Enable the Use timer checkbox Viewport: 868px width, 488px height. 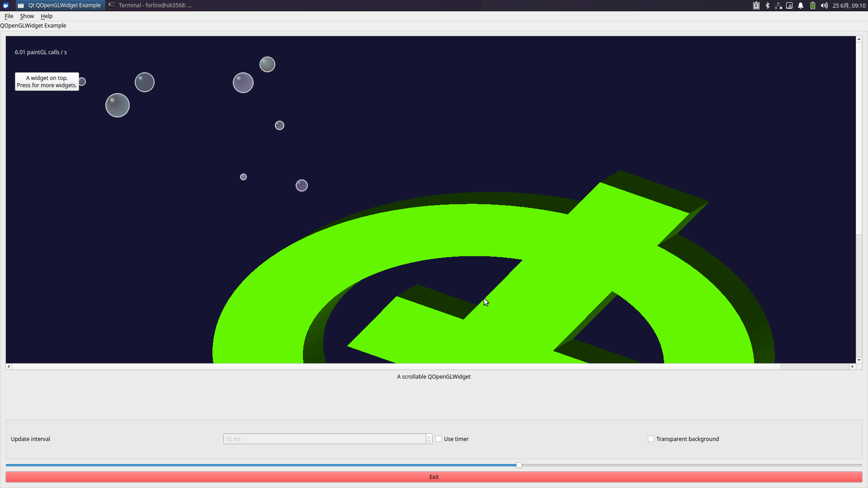(x=439, y=439)
